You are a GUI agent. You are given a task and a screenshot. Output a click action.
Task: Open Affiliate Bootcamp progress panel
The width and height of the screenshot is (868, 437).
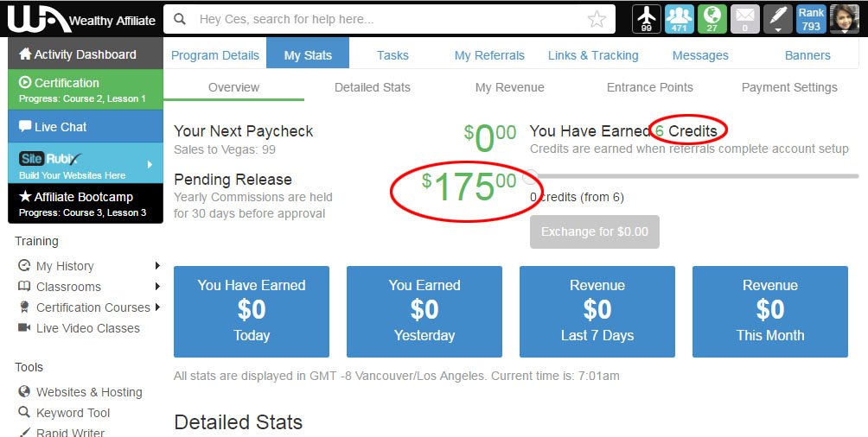click(86, 203)
